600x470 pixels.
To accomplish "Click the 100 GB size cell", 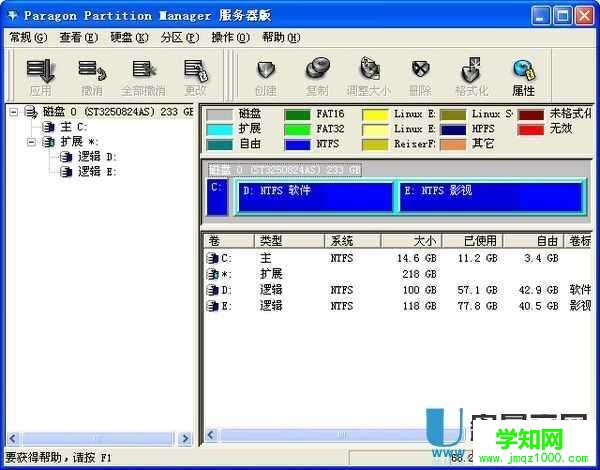I will (x=419, y=290).
